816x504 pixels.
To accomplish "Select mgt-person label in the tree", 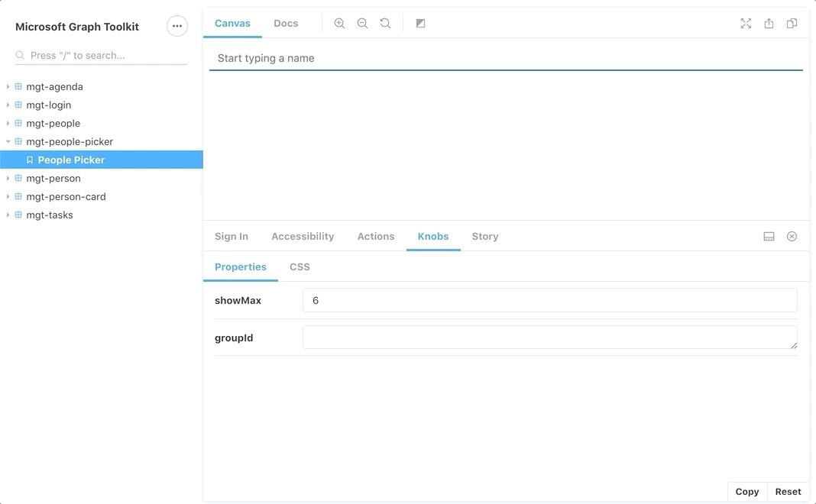I will 53,179.
